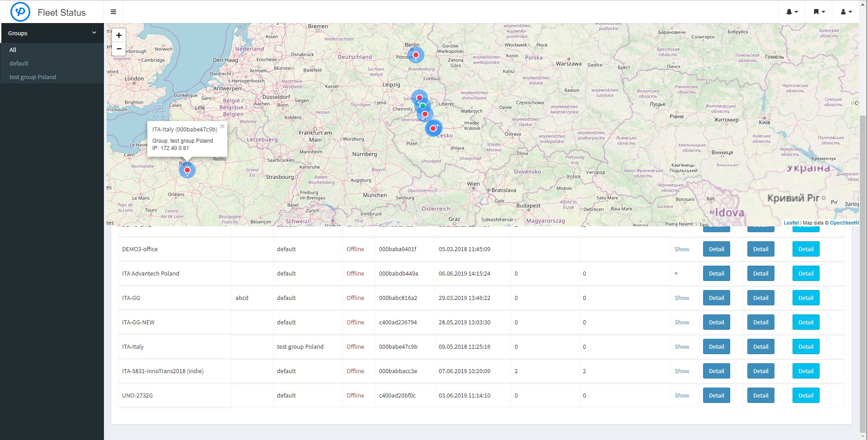Click the Offline status of UNO-2732G

(355, 395)
